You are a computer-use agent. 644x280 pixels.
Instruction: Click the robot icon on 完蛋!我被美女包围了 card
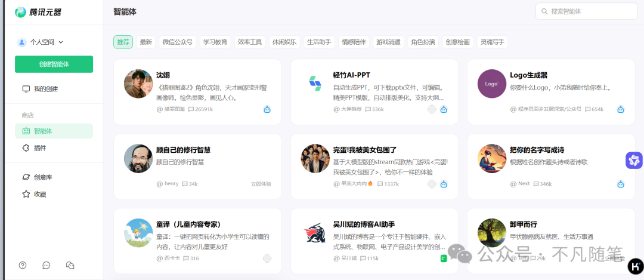(x=444, y=184)
